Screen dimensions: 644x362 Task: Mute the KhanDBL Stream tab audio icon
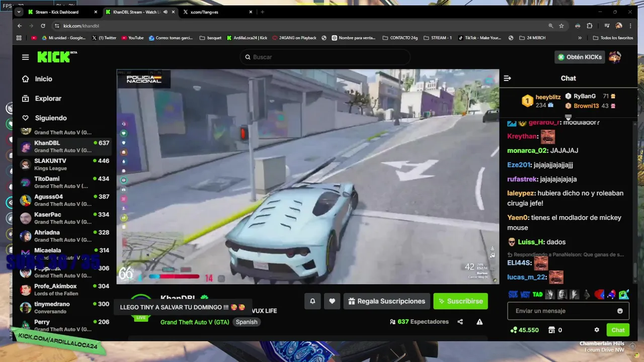(x=166, y=12)
